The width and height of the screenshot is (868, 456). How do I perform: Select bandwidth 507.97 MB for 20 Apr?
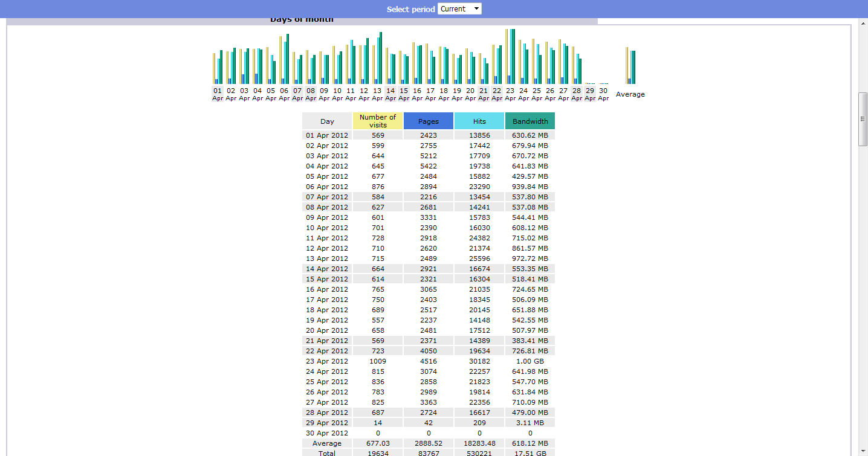click(530, 330)
